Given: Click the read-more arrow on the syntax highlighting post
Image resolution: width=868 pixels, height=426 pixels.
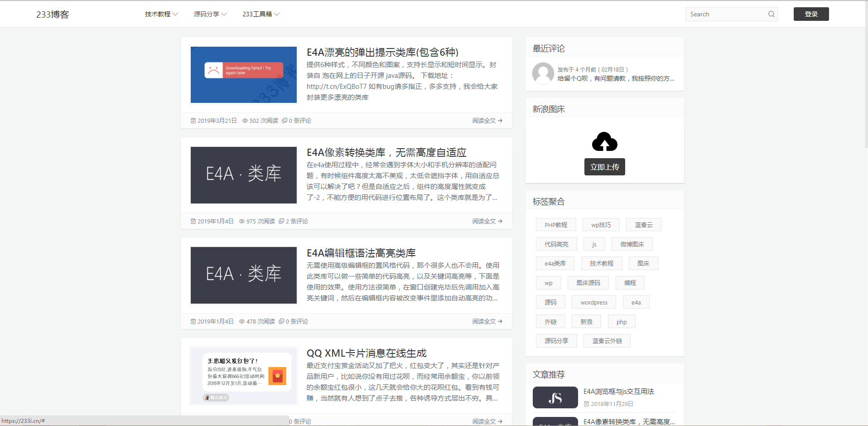Looking at the screenshot, I should pos(500,321).
